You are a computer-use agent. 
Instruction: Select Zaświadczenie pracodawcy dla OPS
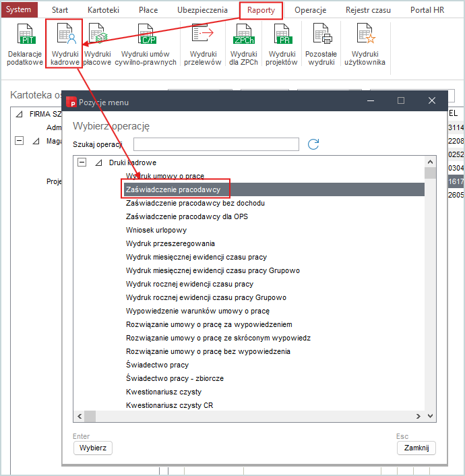(187, 216)
